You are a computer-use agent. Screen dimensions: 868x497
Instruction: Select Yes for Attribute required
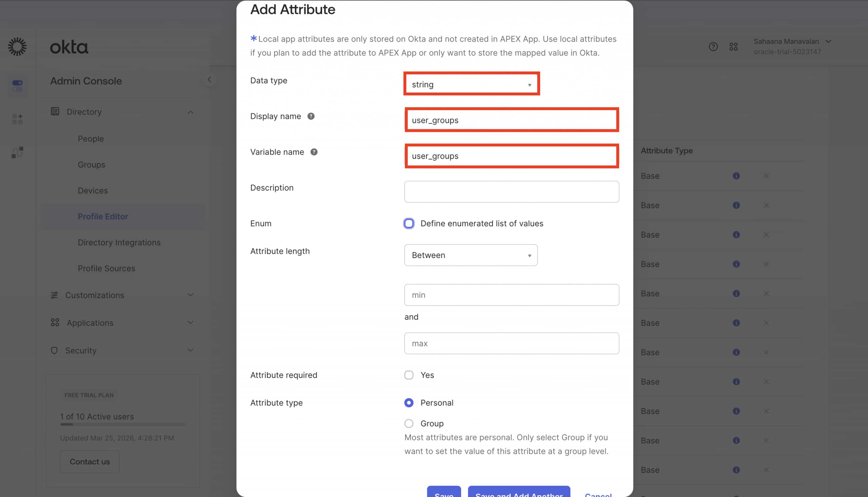[409, 375]
